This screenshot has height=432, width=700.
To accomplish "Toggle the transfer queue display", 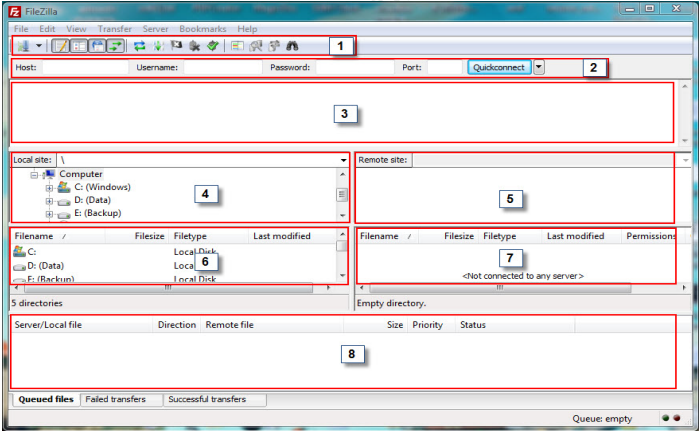I will coord(115,46).
